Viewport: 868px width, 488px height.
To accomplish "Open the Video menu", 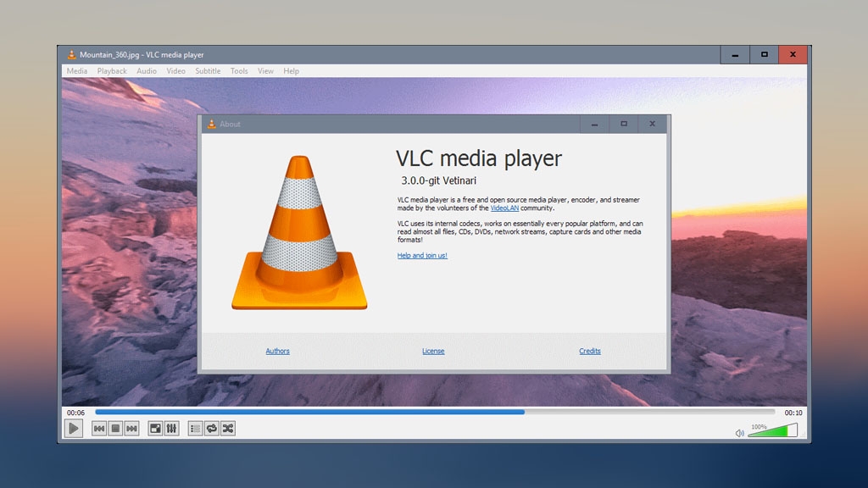I will coord(176,71).
